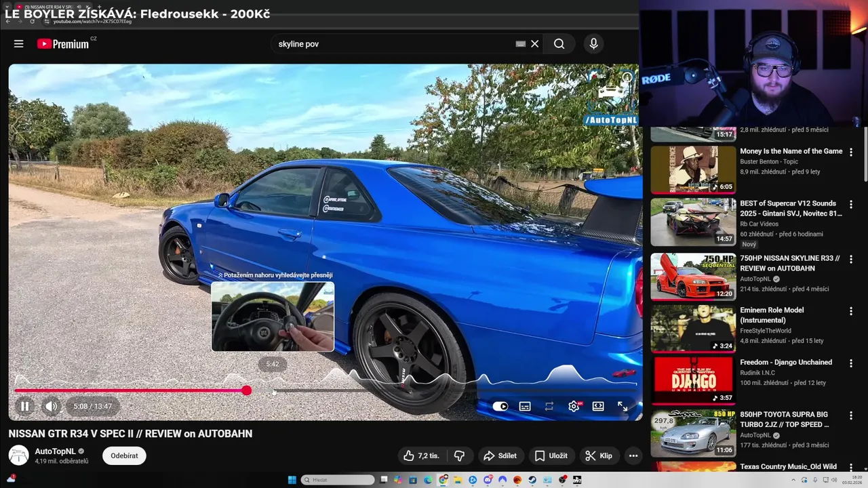Create a clip with Klip
Screen dimensions: 868x488
pos(599,455)
